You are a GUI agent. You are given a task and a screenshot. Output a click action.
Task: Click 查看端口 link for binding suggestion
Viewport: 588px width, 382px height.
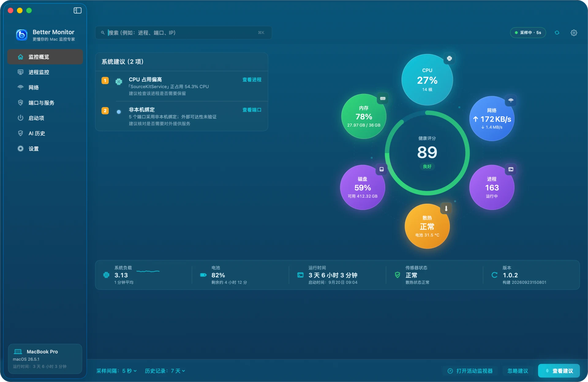tap(252, 110)
